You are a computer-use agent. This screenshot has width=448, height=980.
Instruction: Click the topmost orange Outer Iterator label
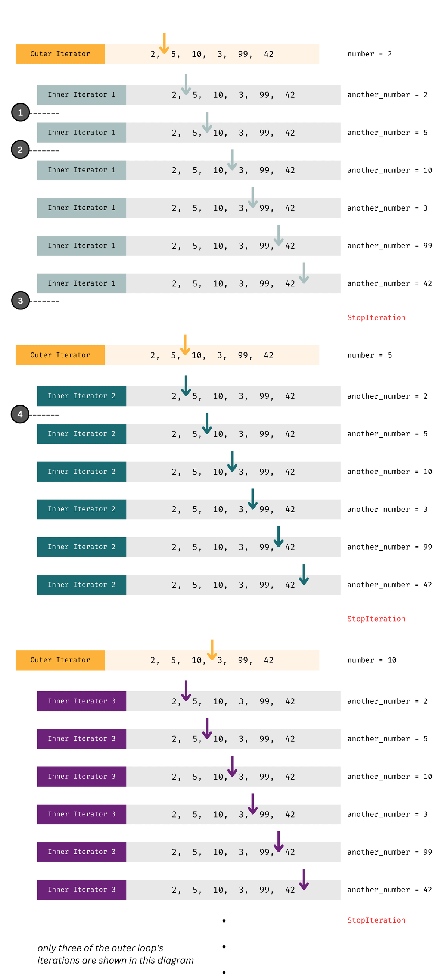(60, 54)
